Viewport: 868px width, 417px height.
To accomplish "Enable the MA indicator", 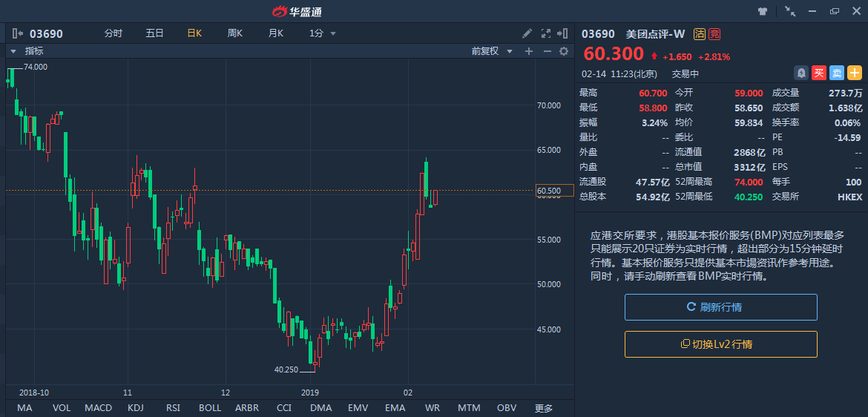I will click(x=24, y=408).
